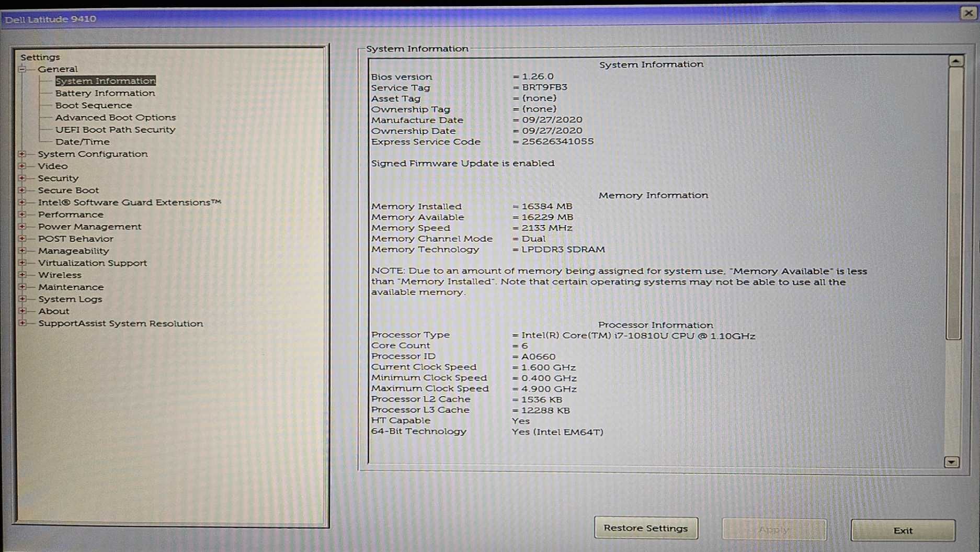Click the Memory Channel Mode value Dual
Screen dimensions: 980x552
[533, 239]
